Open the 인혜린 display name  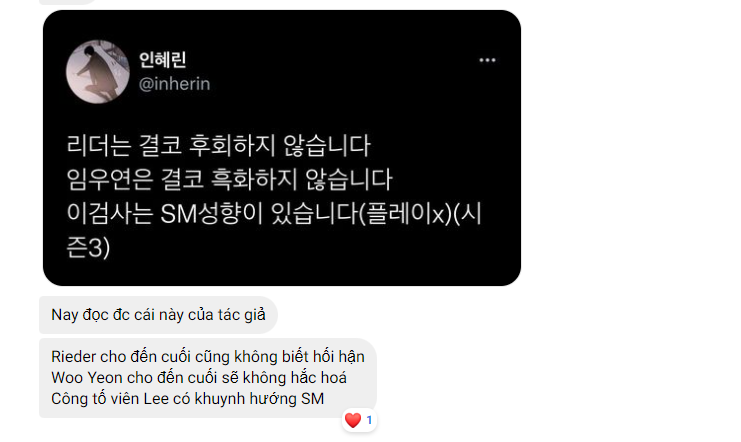[163, 60]
